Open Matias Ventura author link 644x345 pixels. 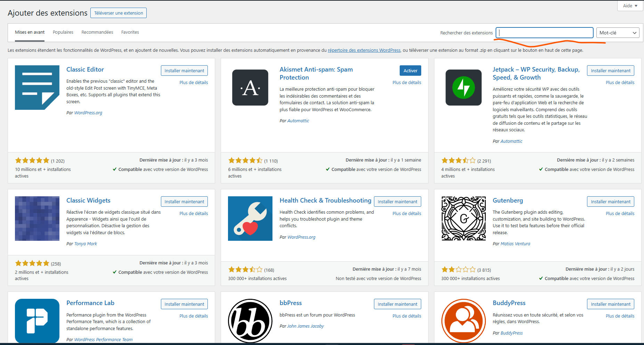pos(515,244)
